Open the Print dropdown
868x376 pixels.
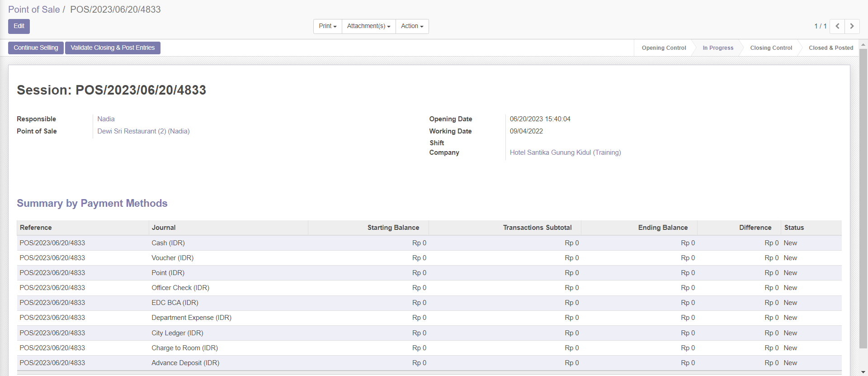328,26
